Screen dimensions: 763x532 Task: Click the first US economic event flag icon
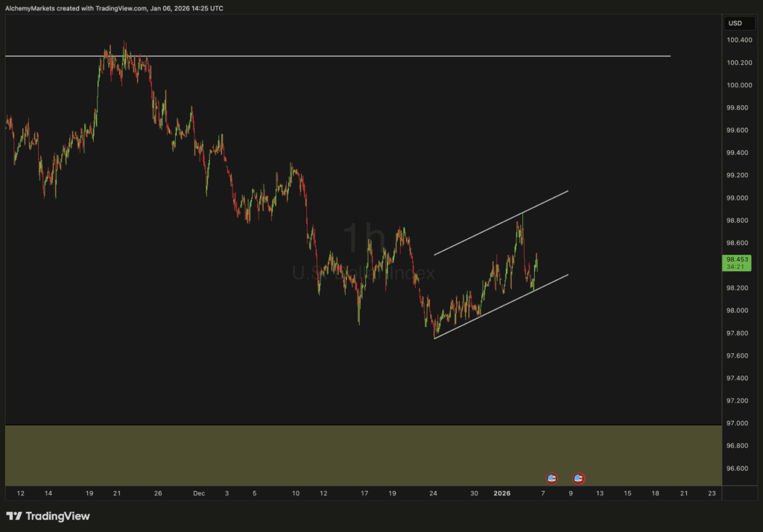click(552, 478)
